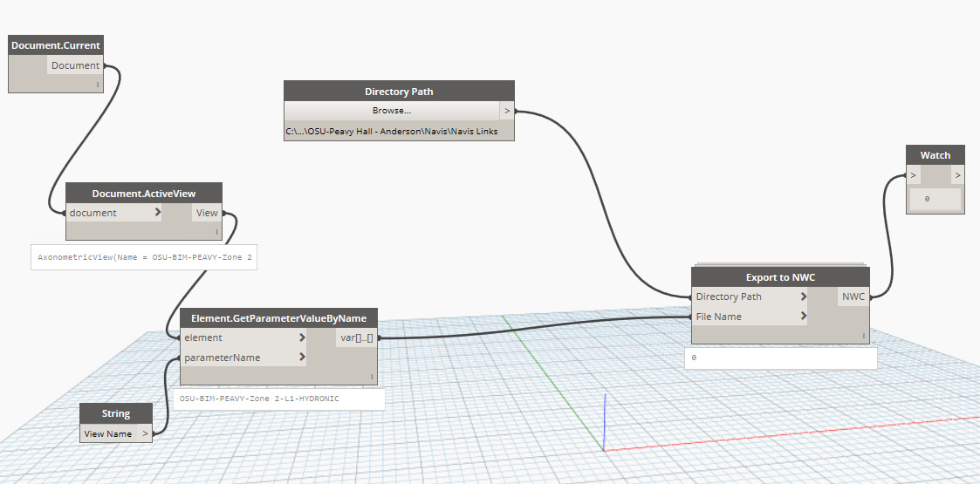The width and height of the screenshot is (980, 484).
Task: Expand document input default chevron on Document.ActiveView
Action: pos(157,212)
